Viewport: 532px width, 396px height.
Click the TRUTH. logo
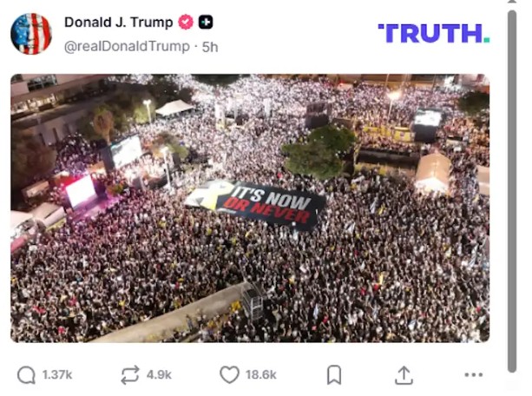(434, 33)
